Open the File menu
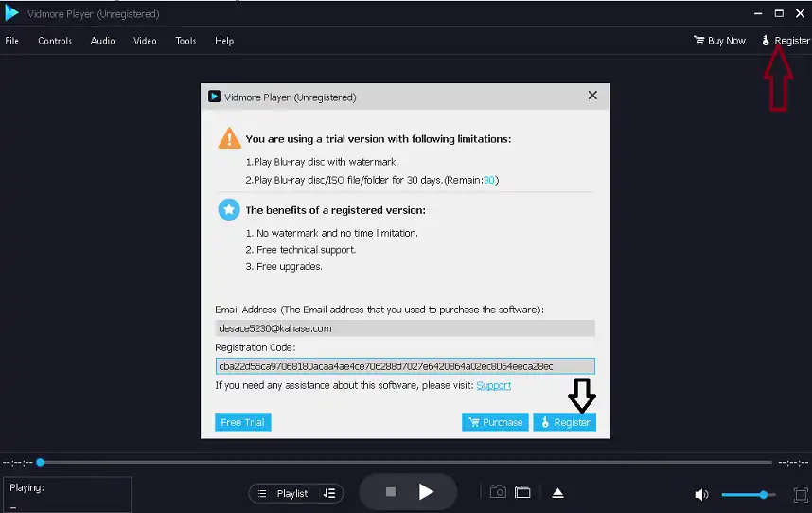 point(12,41)
